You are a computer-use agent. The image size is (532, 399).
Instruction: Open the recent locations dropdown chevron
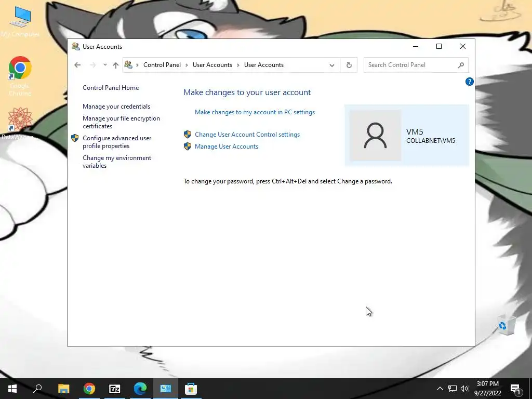(105, 65)
